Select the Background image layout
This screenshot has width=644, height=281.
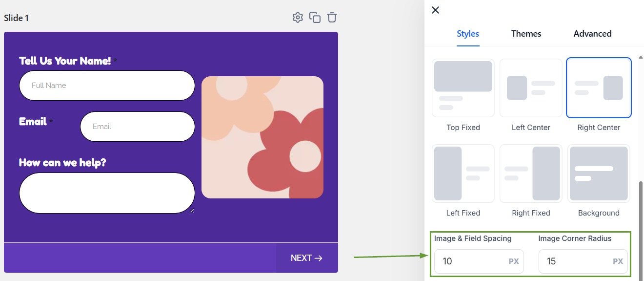599,173
